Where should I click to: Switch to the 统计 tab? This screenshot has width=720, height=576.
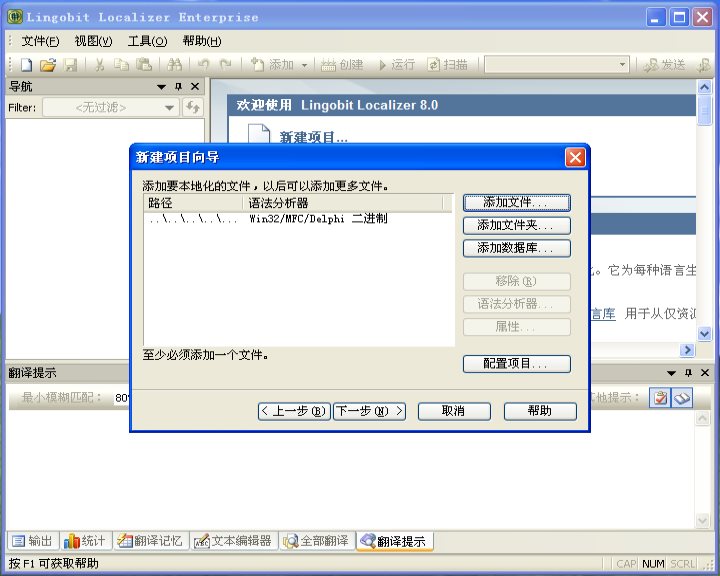tap(86, 541)
